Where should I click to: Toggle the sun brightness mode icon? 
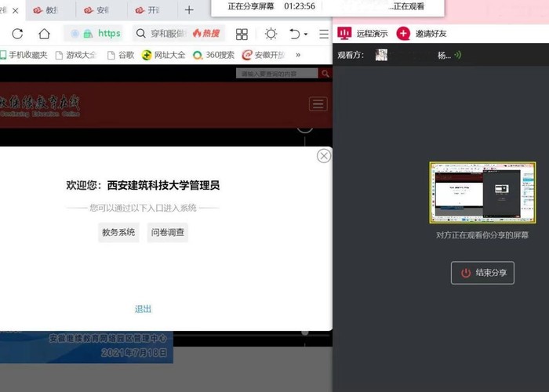[271, 34]
